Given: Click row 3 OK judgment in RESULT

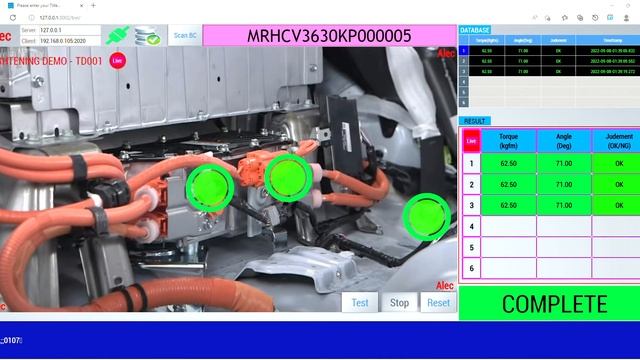Looking at the screenshot, I should pyautogui.click(x=616, y=205).
